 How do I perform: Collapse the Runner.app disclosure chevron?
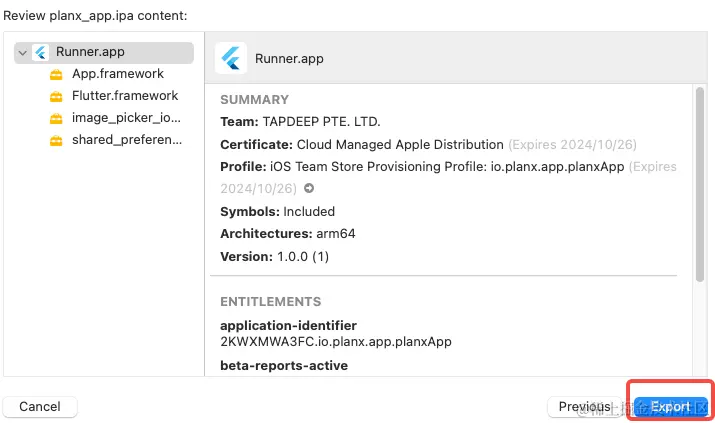[23, 53]
